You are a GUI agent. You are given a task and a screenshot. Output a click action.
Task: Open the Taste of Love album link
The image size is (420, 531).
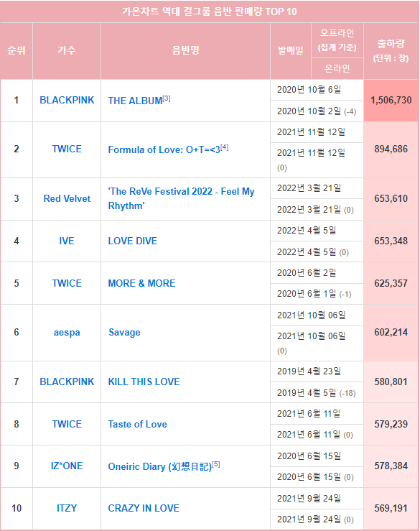point(137,424)
